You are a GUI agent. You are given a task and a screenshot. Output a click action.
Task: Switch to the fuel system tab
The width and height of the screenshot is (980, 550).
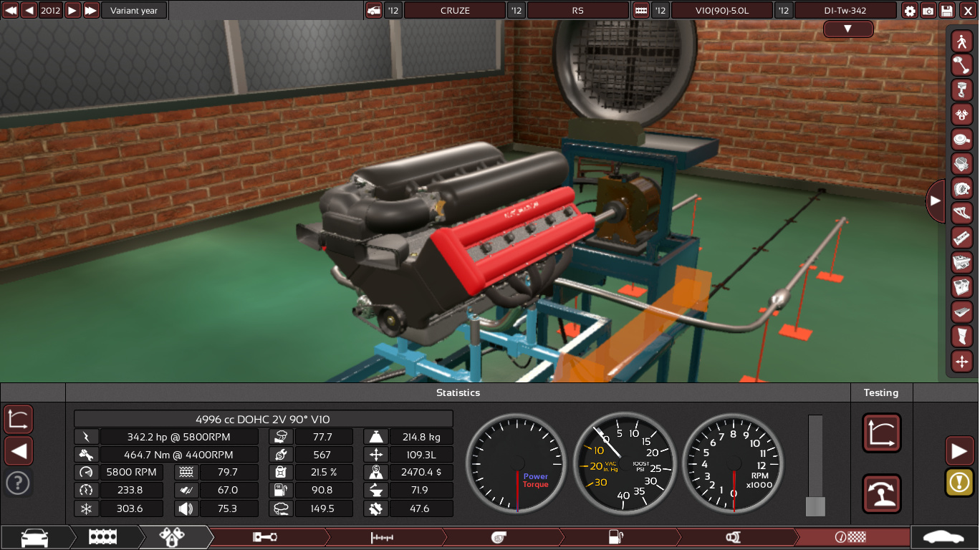tap(616, 537)
